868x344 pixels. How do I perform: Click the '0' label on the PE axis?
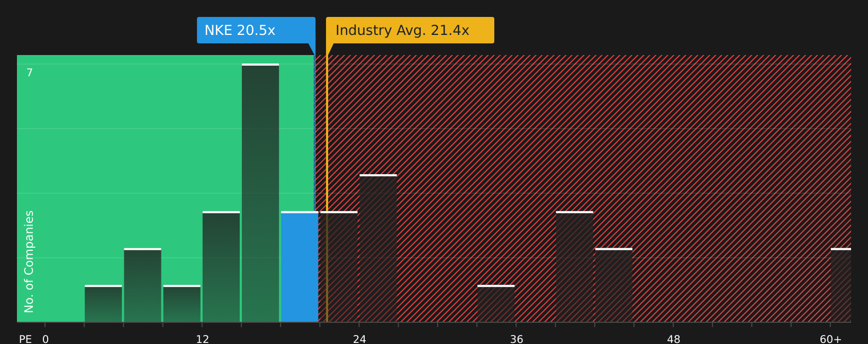coord(46,339)
